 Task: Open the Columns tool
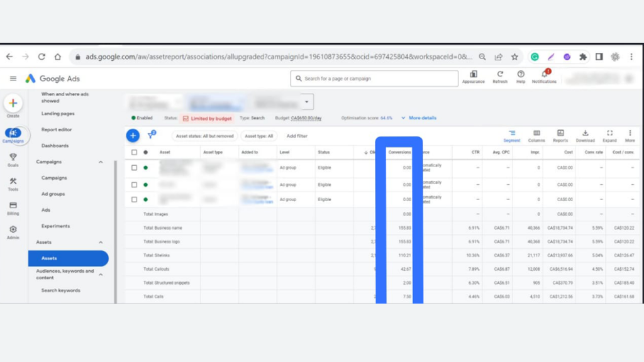tap(536, 136)
